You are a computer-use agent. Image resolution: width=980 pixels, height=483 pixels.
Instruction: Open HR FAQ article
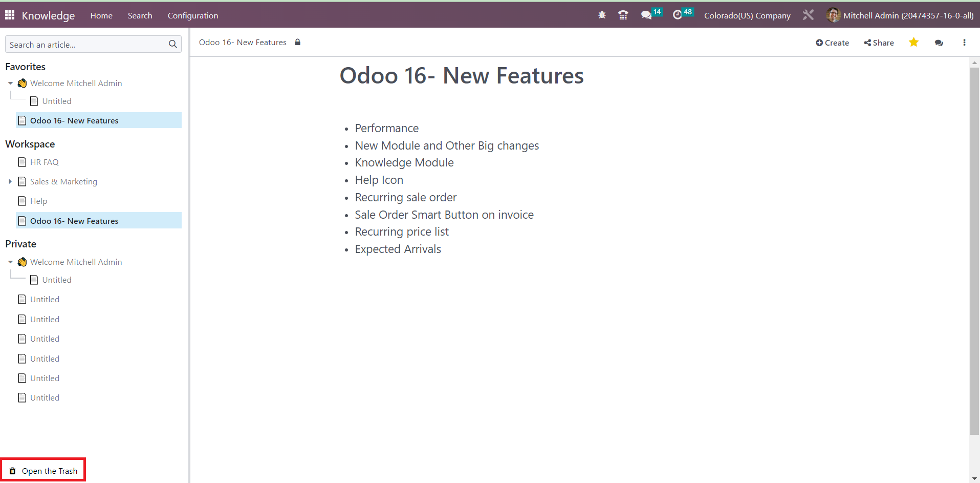(x=45, y=162)
